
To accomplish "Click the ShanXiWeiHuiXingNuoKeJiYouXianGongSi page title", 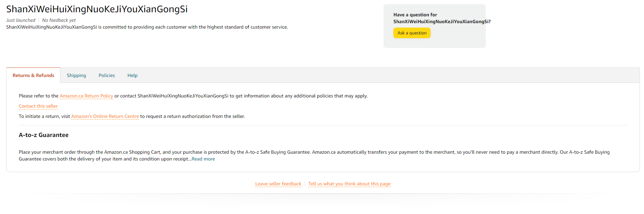I will click(97, 9).
